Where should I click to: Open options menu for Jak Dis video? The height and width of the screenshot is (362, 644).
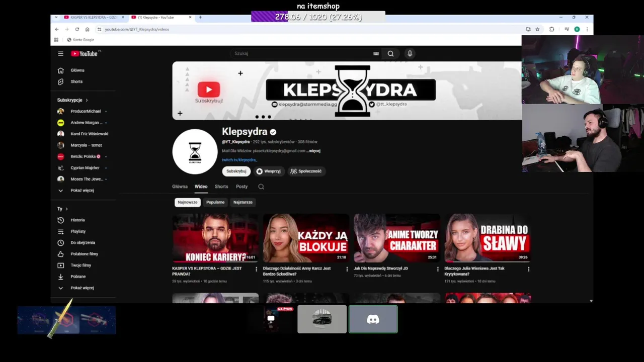click(x=438, y=269)
